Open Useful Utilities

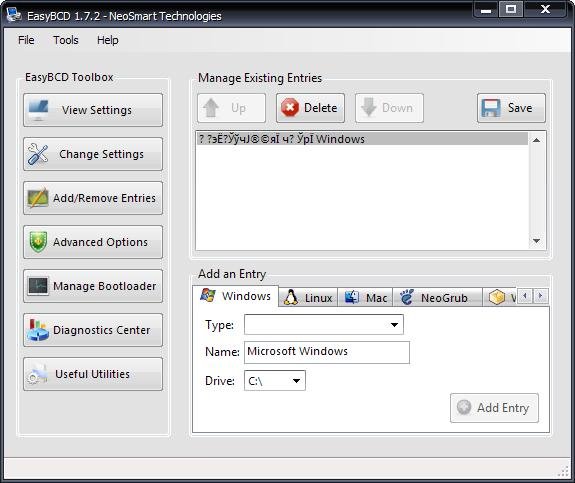pos(93,374)
